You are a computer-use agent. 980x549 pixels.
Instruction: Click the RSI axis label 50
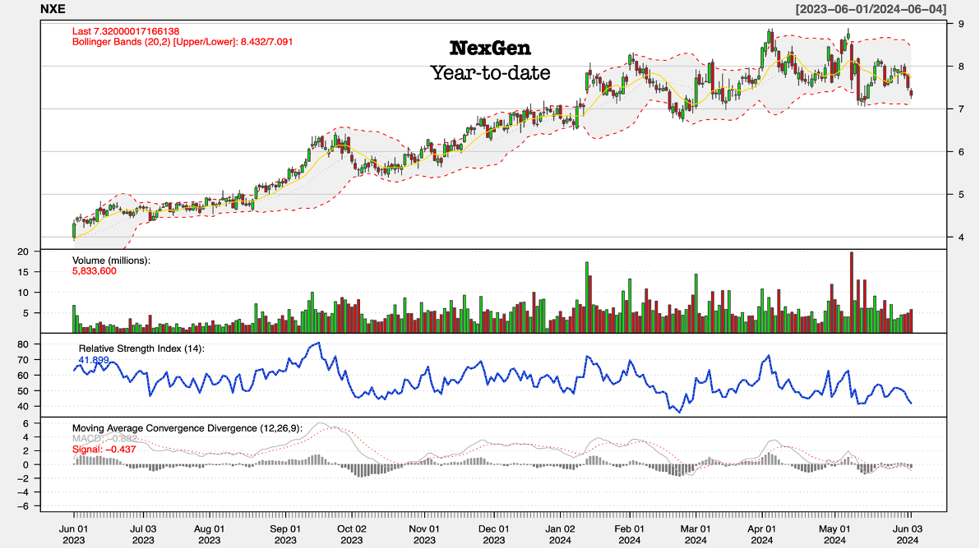pos(23,391)
